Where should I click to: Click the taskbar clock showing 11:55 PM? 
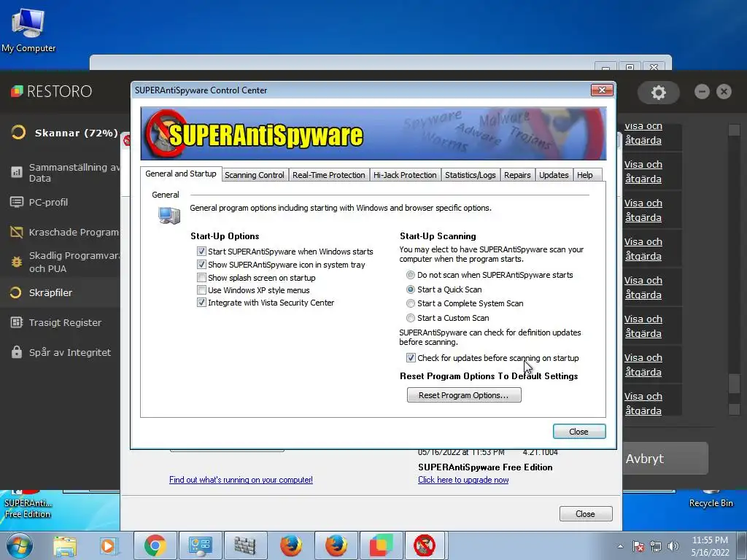(x=710, y=546)
